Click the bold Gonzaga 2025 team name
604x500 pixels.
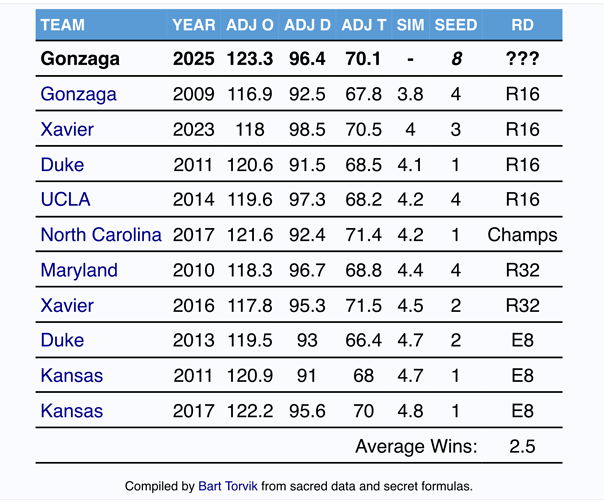pos(80,59)
